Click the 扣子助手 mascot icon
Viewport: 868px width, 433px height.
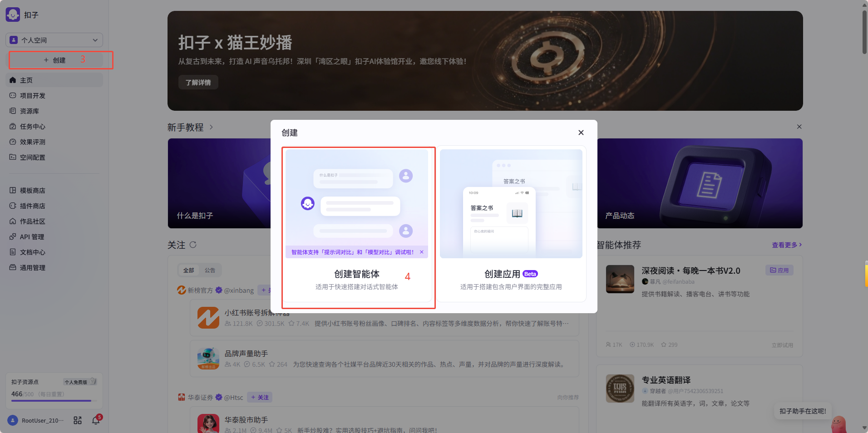(838, 424)
